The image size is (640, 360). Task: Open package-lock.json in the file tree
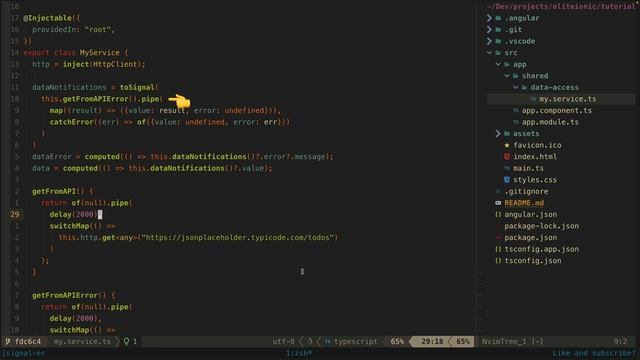coord(542,226)
